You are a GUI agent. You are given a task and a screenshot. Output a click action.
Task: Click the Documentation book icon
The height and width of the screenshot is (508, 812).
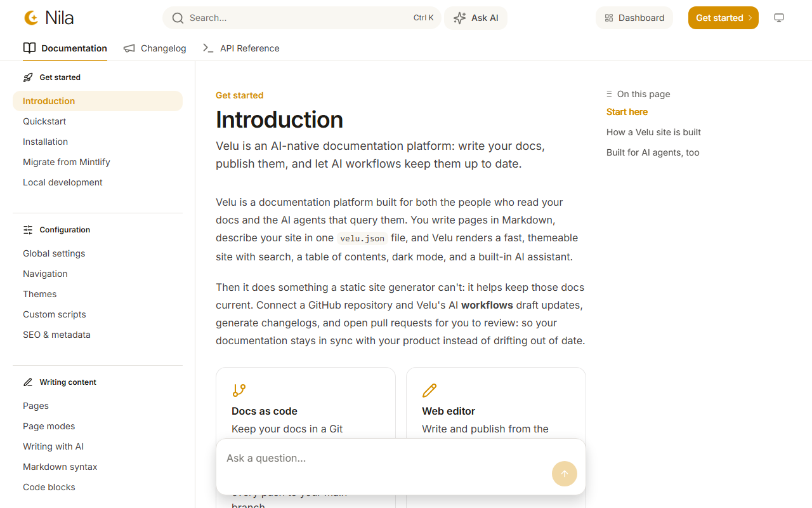coord(29,48)
